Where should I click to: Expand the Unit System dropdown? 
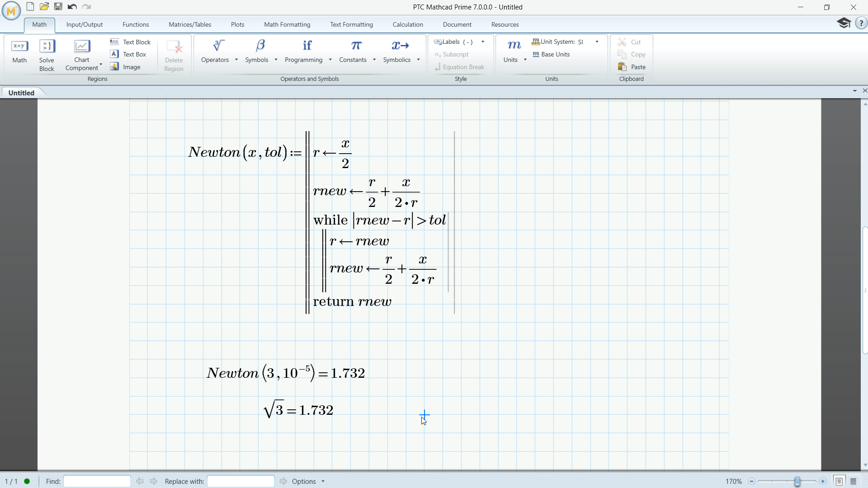pos(597,42)
